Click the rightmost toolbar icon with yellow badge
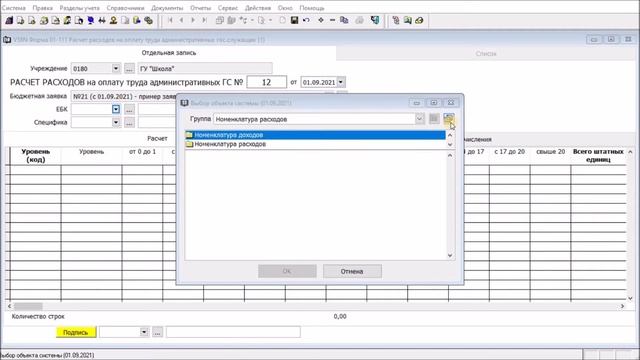Screen dimensions: 640x360 [x=419, y=20]
